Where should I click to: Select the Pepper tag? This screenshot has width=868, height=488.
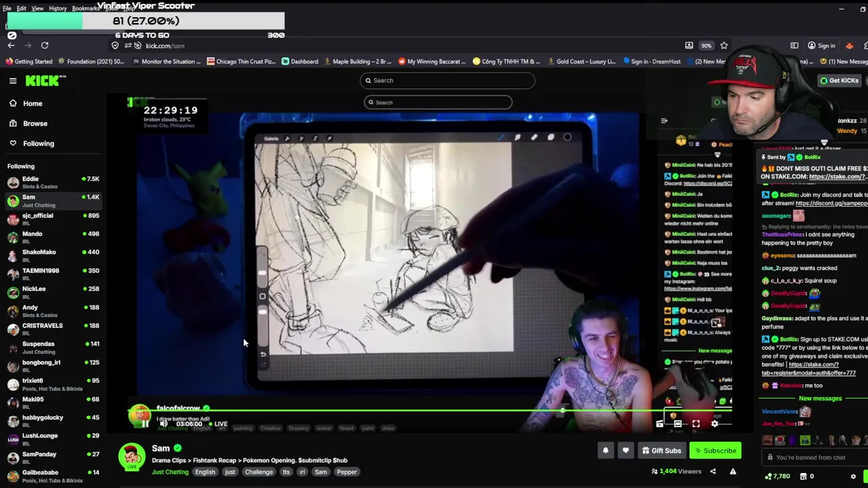(347, 472)
